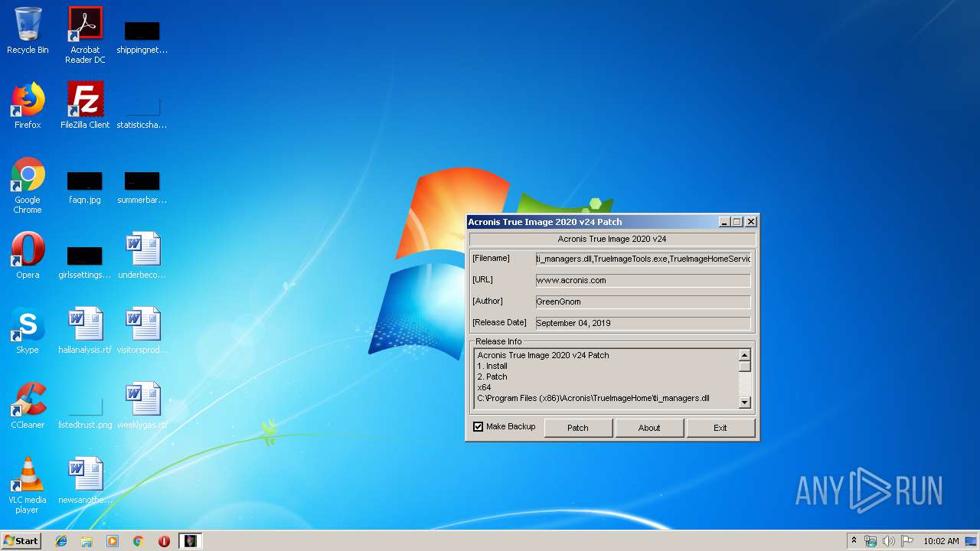Click the ti_managers.dll path line
Image resolution: width=980 pixels, height=551 pixels.
click(593, 398)
